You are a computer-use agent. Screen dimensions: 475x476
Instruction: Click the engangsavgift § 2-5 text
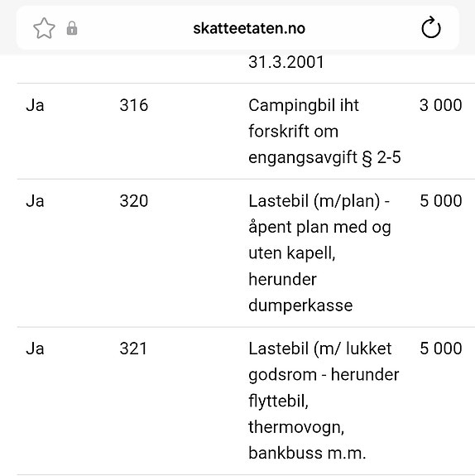(x=324, y=157)
